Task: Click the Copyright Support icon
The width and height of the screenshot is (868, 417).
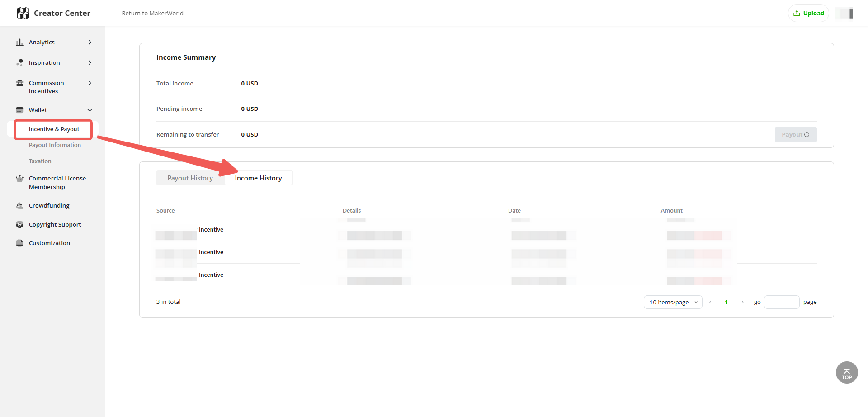Action: (x=19, y=224)
